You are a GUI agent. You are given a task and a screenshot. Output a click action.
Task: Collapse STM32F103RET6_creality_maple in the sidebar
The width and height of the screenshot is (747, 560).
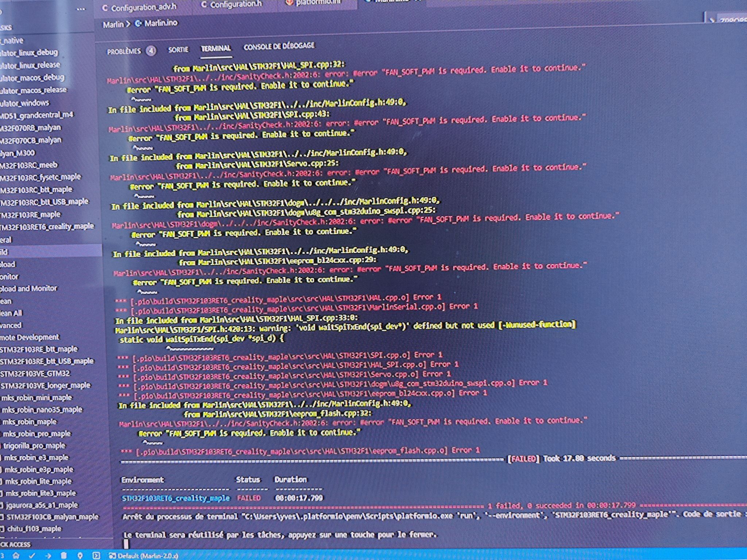47,226
